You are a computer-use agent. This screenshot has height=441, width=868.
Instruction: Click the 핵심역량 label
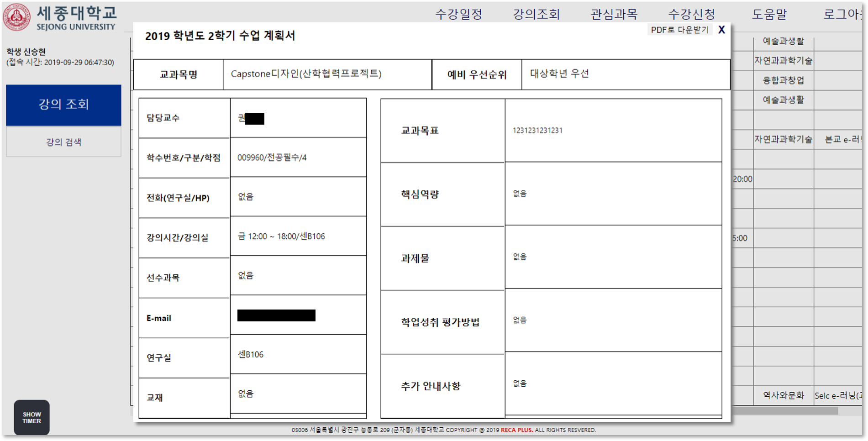(x=420, y=194)
